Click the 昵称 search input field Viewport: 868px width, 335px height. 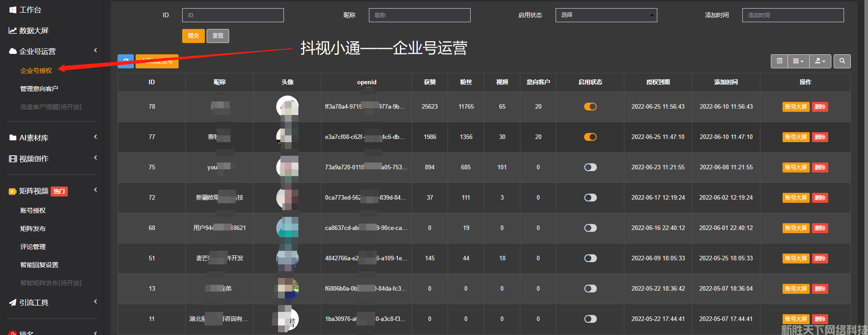(x=419, y=15)
